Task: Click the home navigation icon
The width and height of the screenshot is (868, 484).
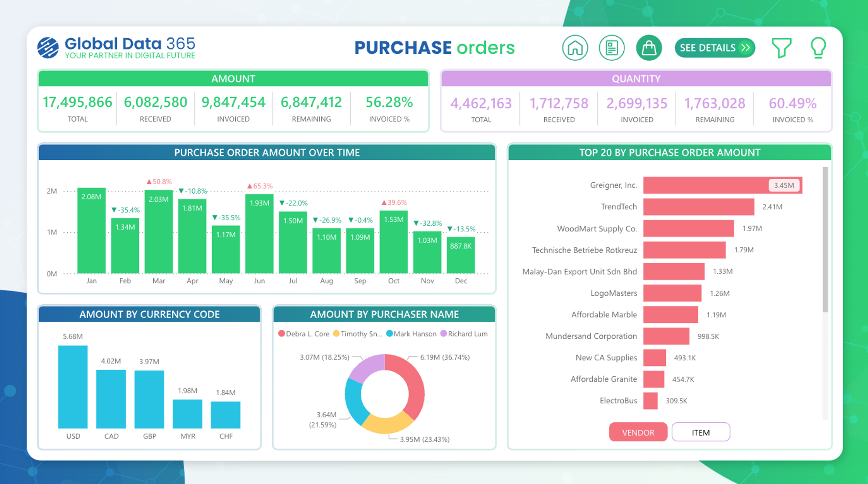Action: coord(575,48)
